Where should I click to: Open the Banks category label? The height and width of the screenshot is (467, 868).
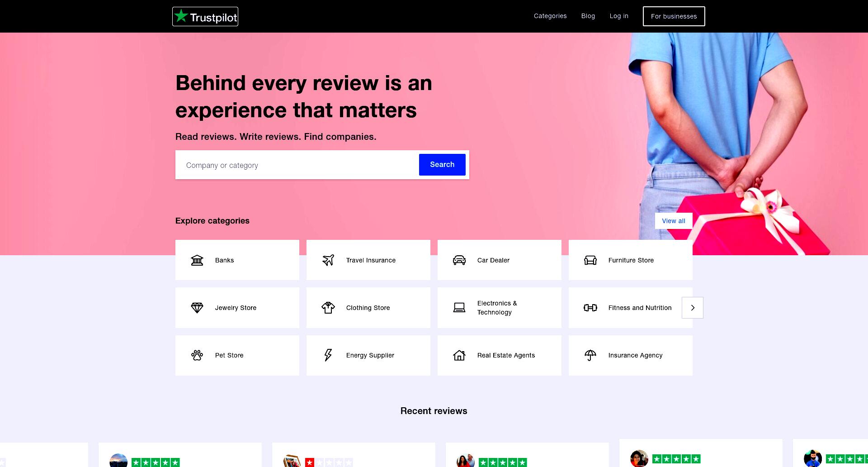225,260
